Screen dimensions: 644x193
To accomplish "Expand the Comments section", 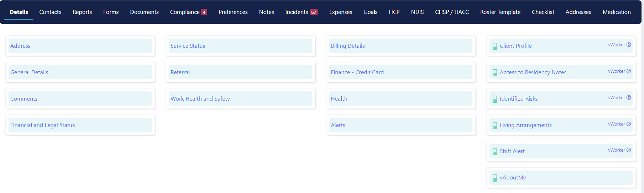I will coord(80,98).
